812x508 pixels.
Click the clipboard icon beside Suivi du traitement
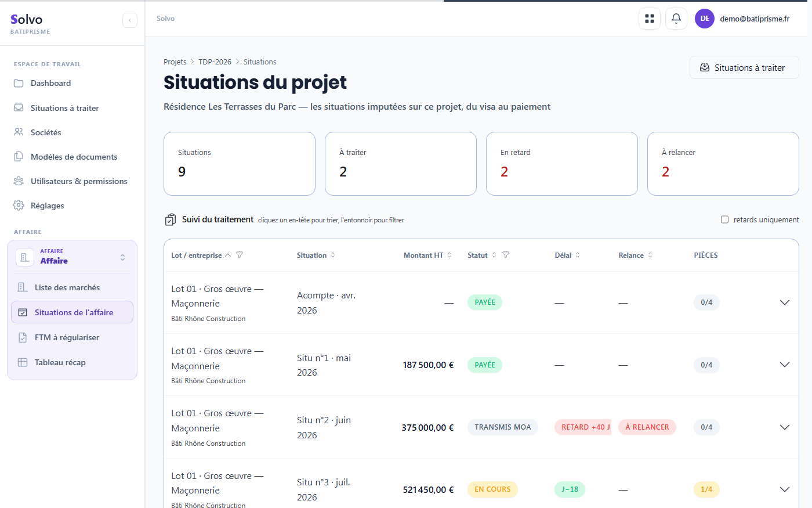click(171, 219)
